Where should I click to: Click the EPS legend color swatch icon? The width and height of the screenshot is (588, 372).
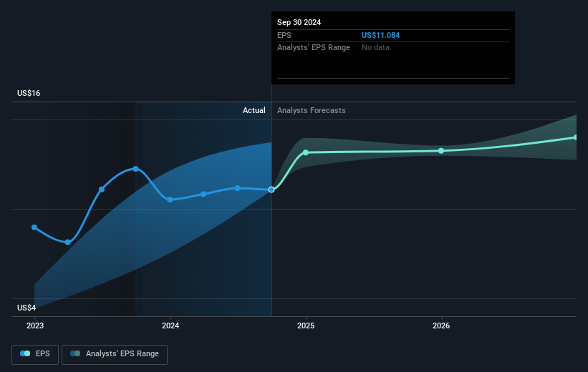[x=25, y=353]
